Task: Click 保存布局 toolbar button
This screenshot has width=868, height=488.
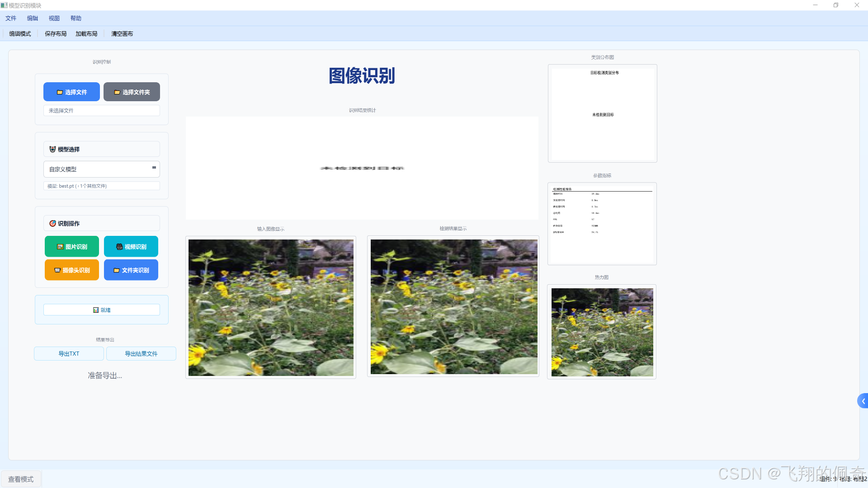Action: point(56,34)
